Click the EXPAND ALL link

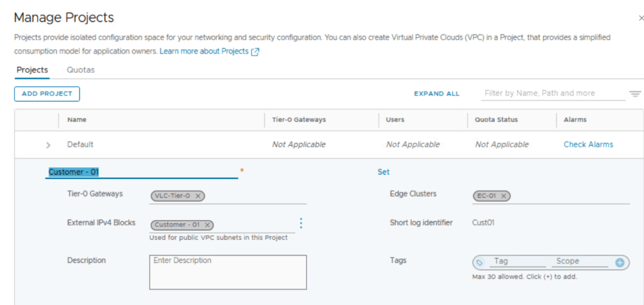436,94
